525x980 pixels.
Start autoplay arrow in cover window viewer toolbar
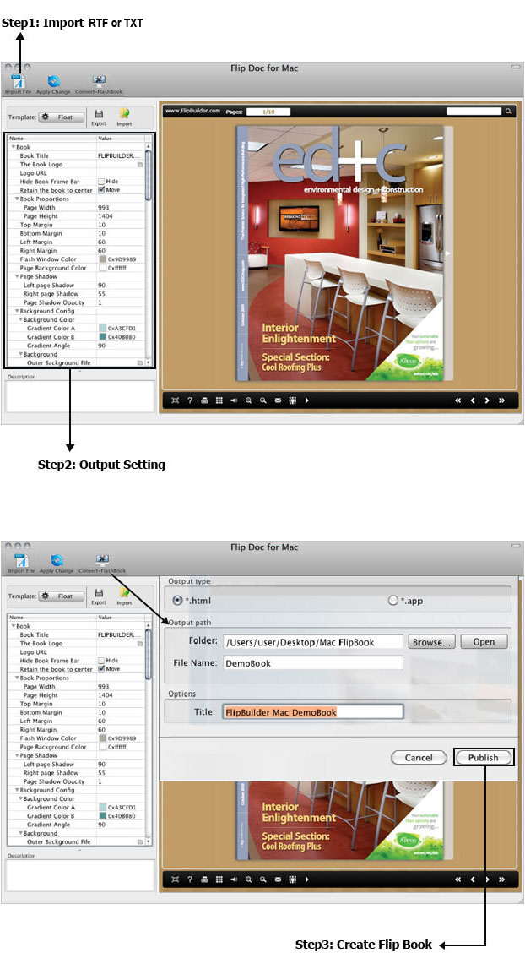pyautogui.click(x=306, y=400)
